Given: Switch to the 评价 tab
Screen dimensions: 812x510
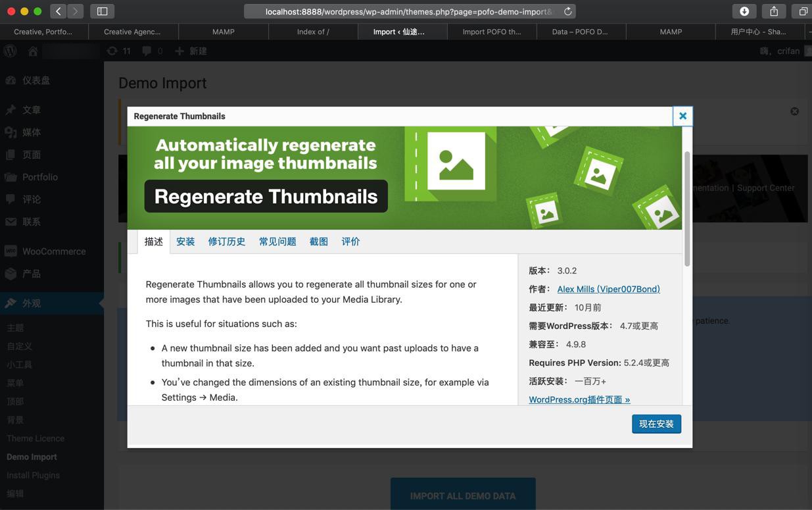Looking at the screenshot, I should [350, 242].
